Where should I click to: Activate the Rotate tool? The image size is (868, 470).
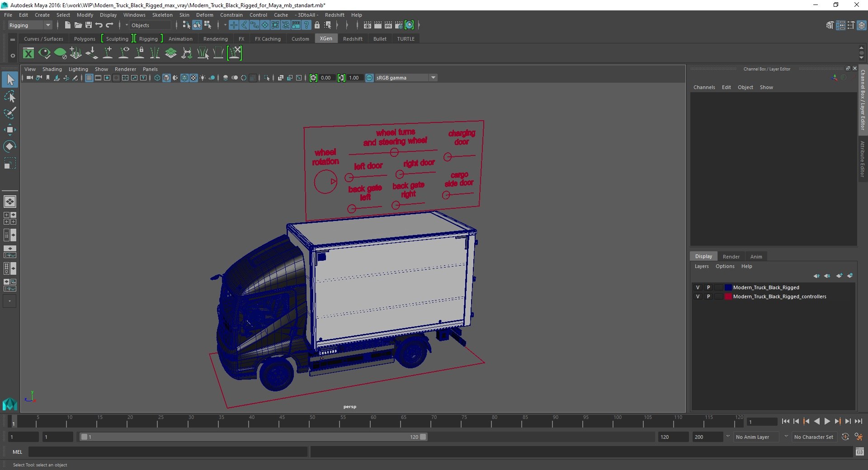coord(10,146)
